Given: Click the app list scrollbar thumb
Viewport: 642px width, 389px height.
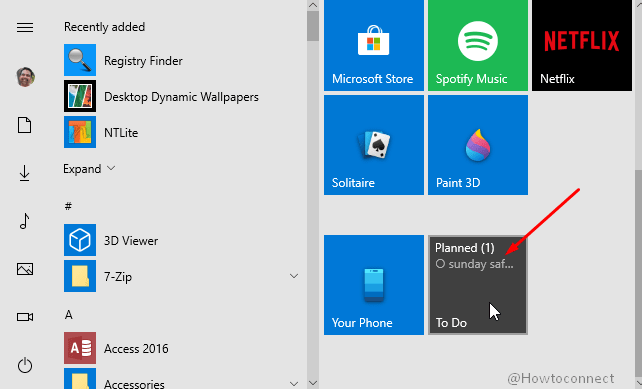Looking at the screenshot, I should point(313,26).
